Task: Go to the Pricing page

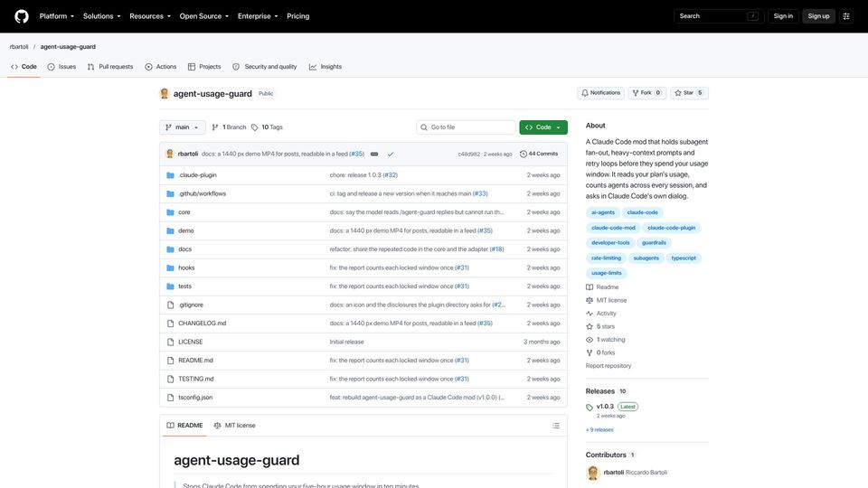Action: pos(297,16)
